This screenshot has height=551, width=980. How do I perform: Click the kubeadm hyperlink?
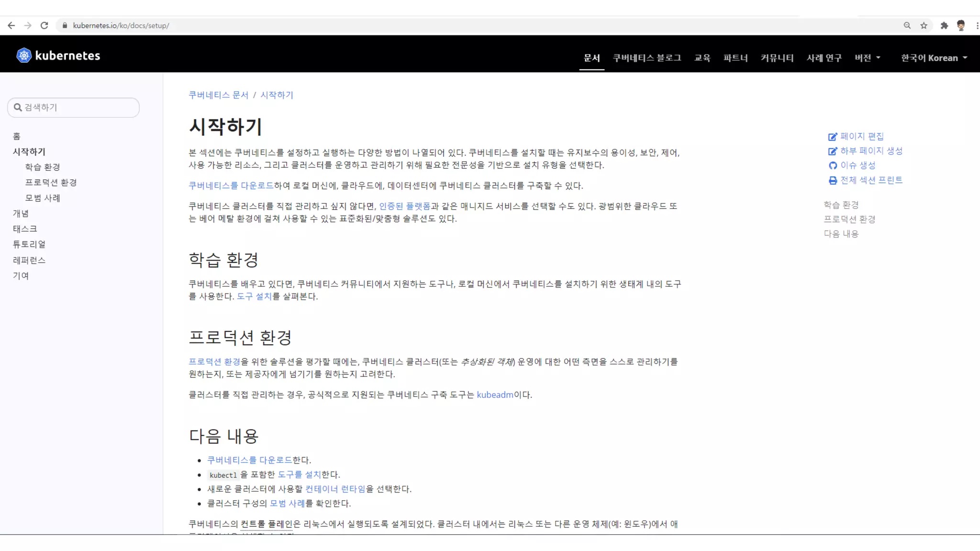click(495, 395)
